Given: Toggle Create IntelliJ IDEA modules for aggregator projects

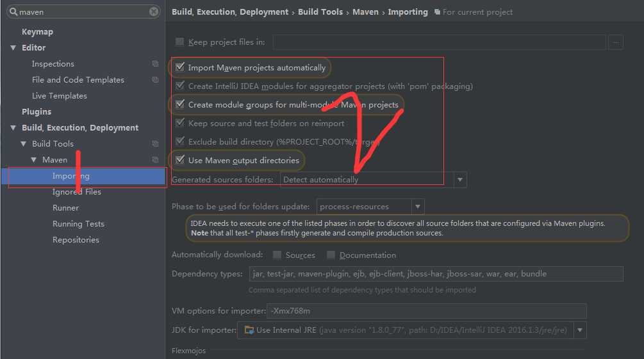Looking at the screenshot, I should pos(180,85).
